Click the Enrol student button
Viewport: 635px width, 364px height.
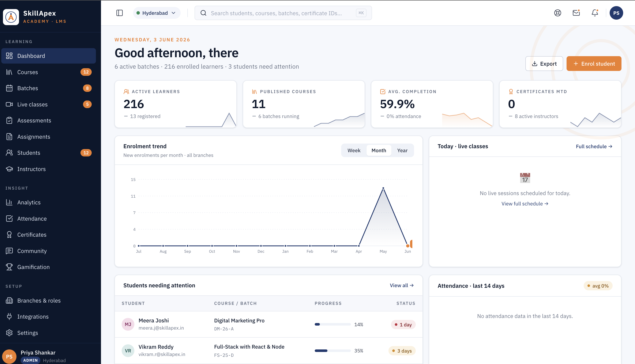(x=594, y=64)
